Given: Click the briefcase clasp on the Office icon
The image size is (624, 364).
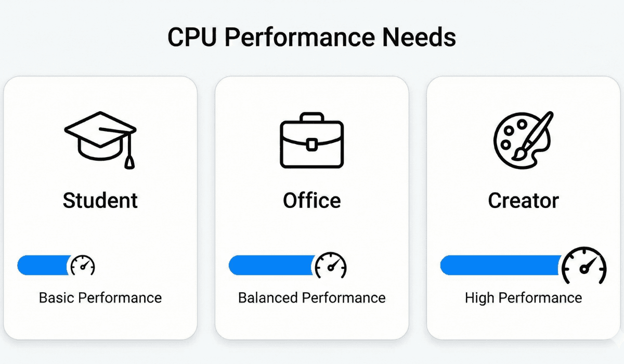Looking at the screenshot, I should pyautogui.click(x=311, y=144).
